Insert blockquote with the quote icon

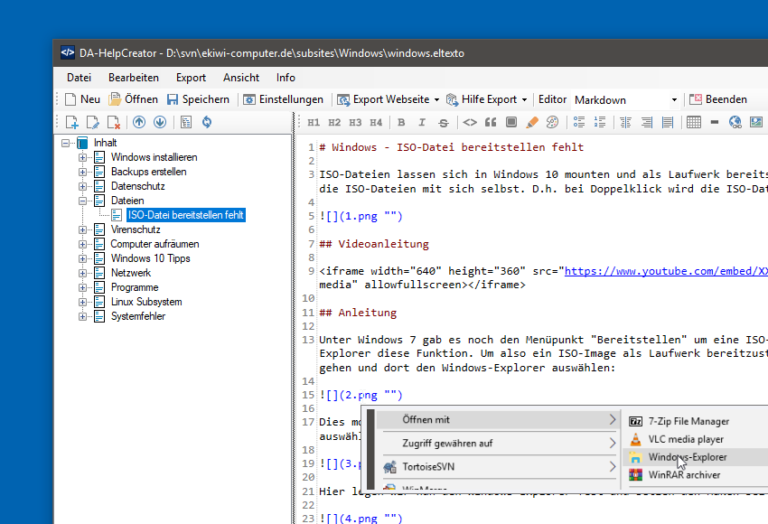pyautogui.click(x=490, y=123)
